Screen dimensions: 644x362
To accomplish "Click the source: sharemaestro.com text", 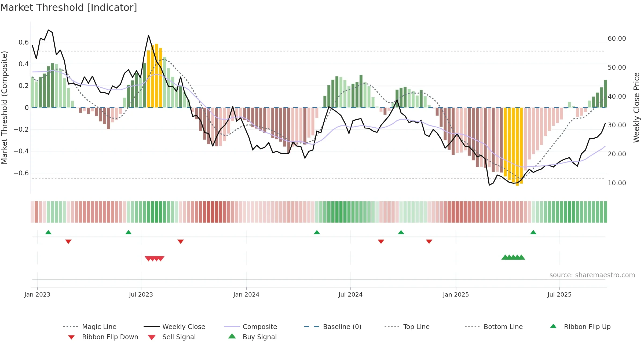I will pyautogui.click(x=592, y=275).
